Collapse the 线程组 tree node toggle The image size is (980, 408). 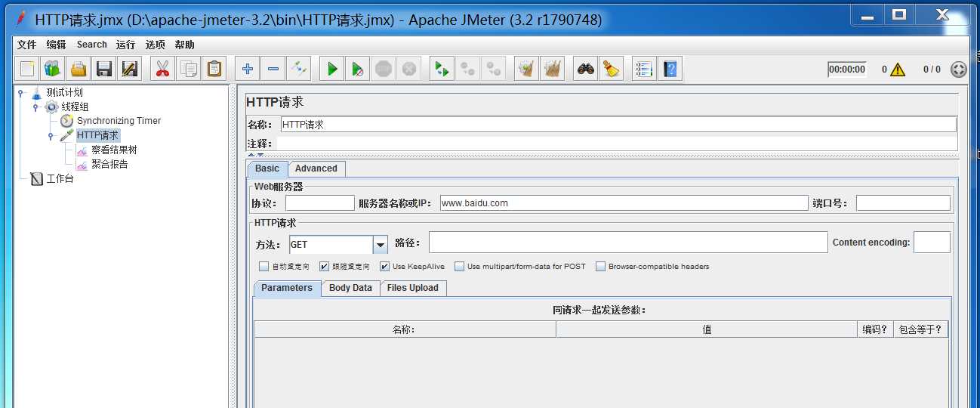[x=35, y=107]
